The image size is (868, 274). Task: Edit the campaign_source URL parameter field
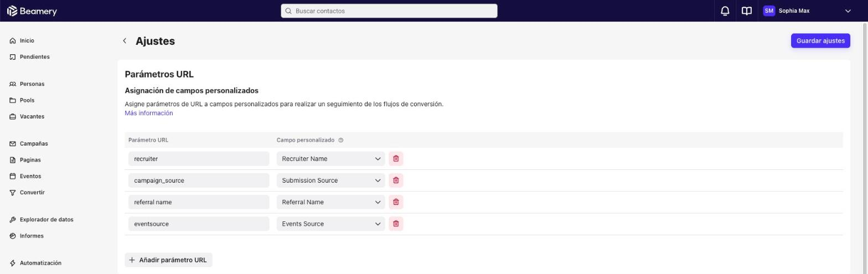click(x=199, y=180)
